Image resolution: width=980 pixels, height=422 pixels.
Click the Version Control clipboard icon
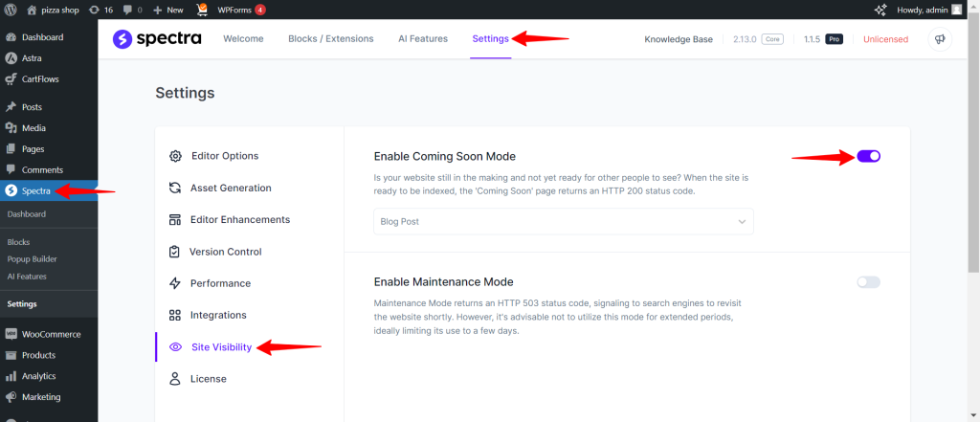click(175, 252)
